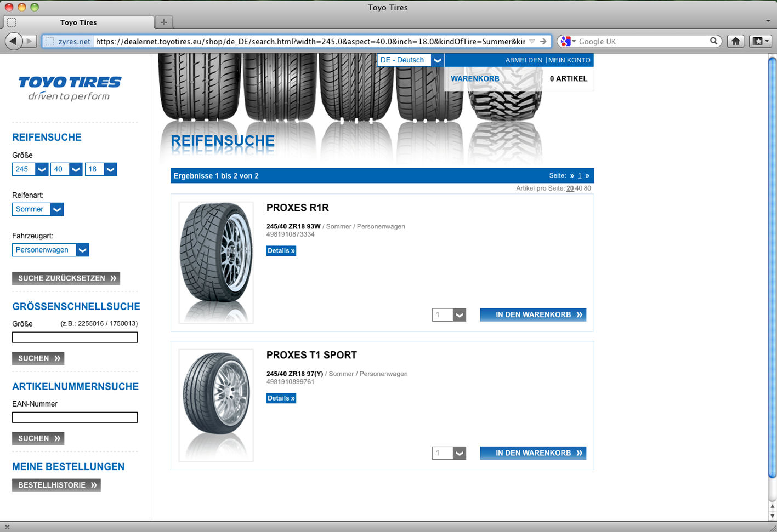Click the go arrow in address bar

[543, 41]
